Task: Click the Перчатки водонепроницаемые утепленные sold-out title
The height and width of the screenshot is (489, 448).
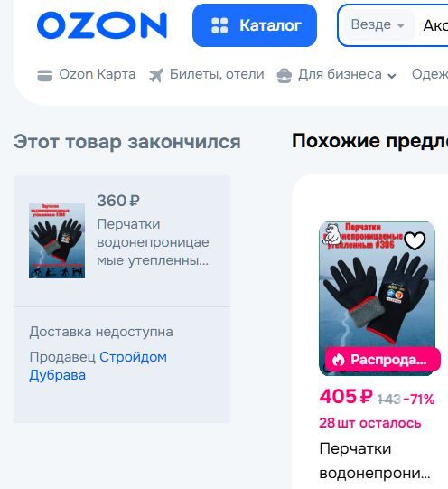Action: (153, 242)
